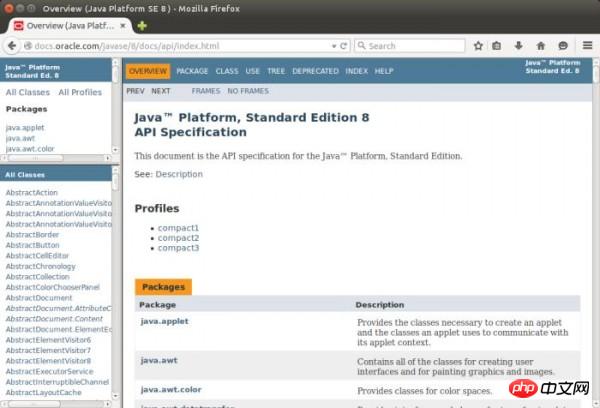This screenshot has width=600, height=408.
Task: Click the site identity globe icon
Action: (x=28, y=46)
